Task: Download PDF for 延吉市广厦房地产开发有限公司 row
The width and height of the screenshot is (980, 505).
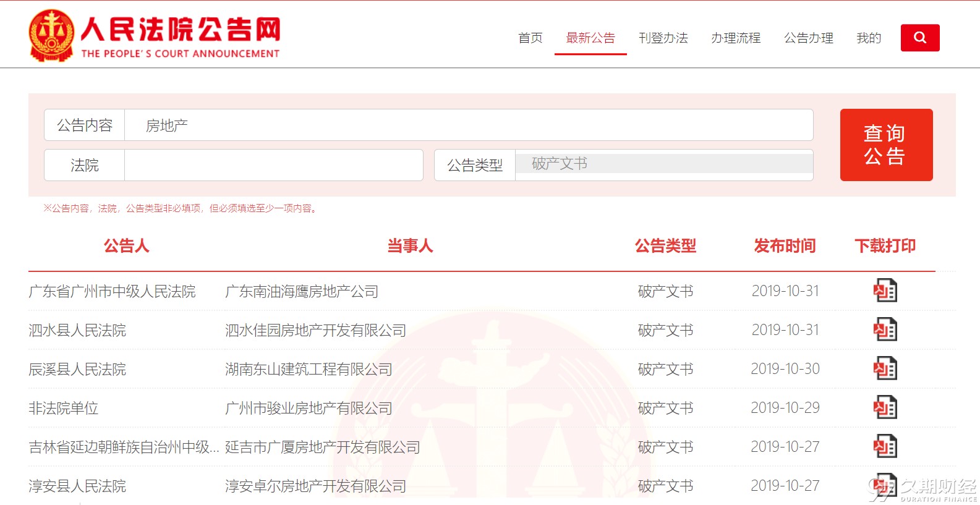Action: click(885, 446)
